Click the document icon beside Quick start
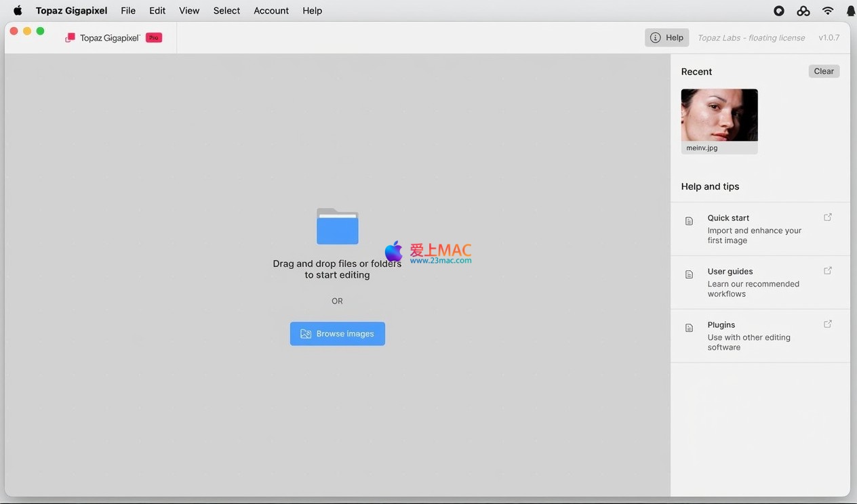This screenshot has height=504, width=857. tap(689, 222)
